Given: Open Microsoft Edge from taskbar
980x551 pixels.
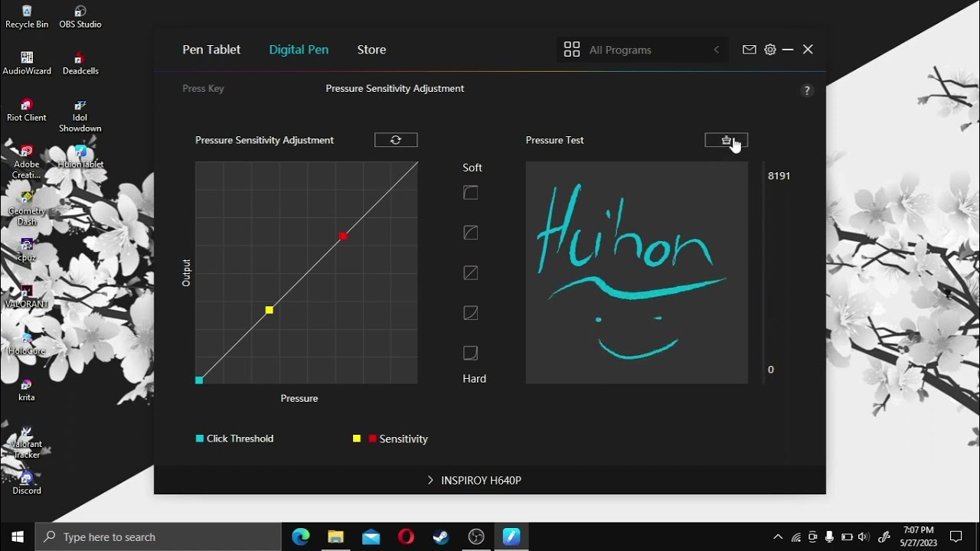Looking at the screenshot, I should click(x=300, y=537).
